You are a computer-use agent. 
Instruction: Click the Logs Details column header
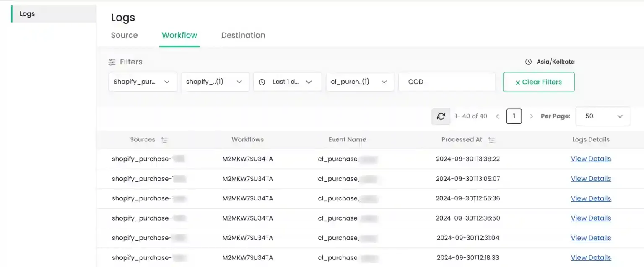pyautogui.click(x=591, y=140)
